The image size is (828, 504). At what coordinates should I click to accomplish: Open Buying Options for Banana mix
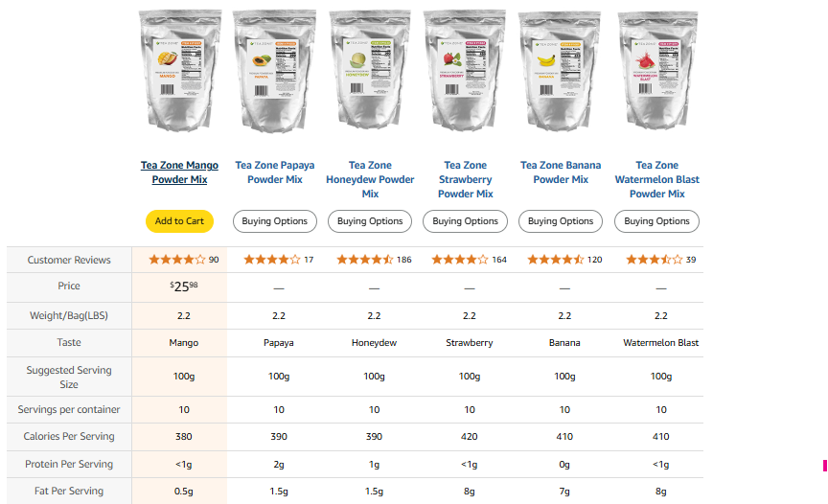pos(561,221)
